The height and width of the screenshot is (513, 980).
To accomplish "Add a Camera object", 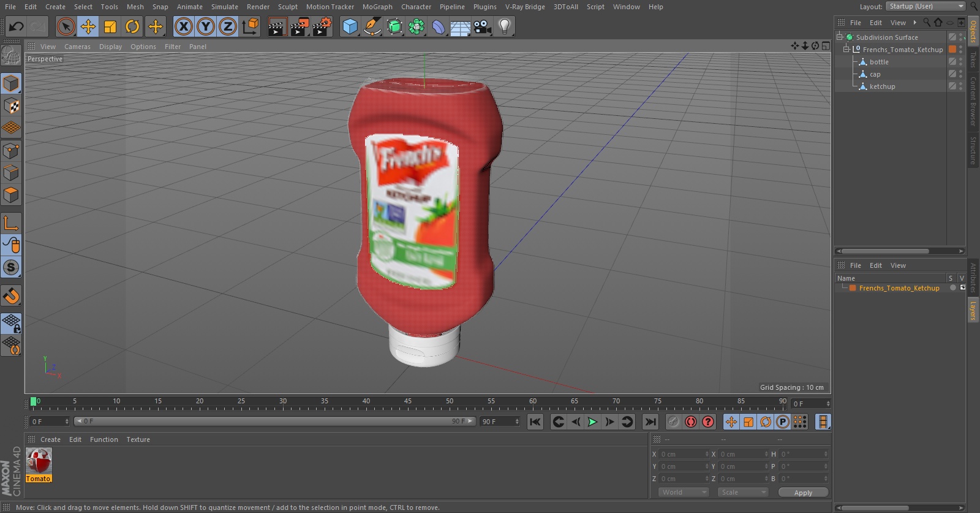I will point(483,26).
